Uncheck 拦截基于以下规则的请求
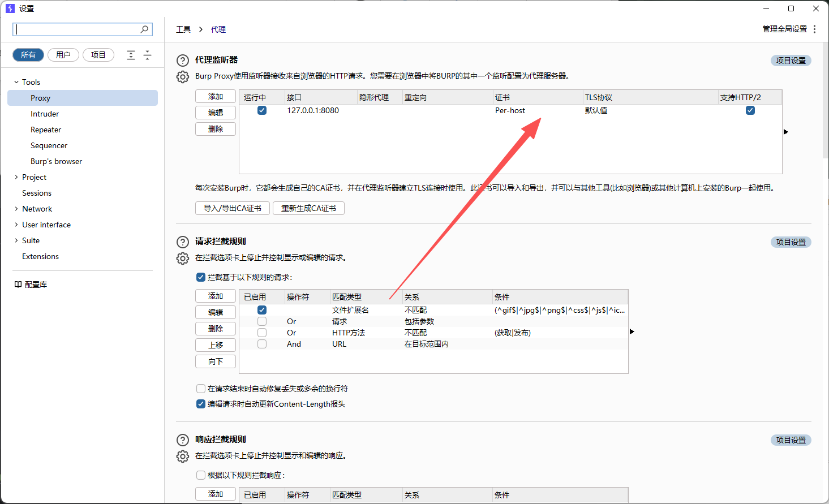Screen dimensions: 829x504 click(201, 277)
